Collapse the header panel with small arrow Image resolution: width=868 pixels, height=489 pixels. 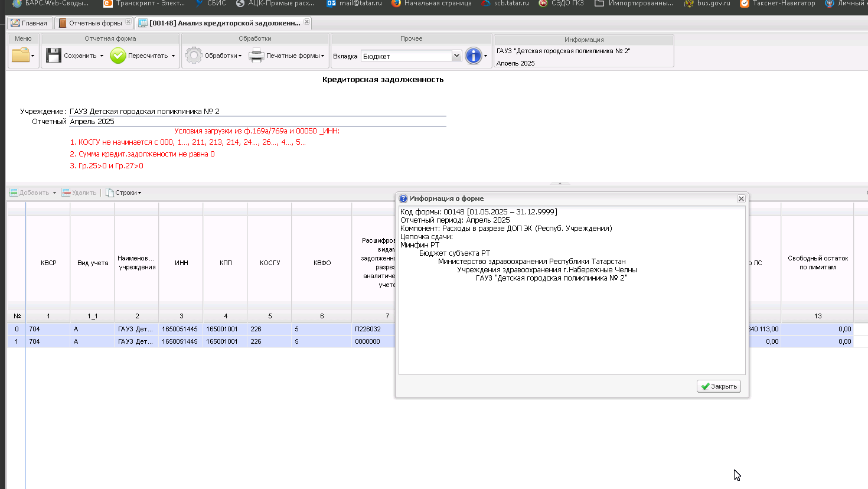pyautogui.click(x=560, y=184)
